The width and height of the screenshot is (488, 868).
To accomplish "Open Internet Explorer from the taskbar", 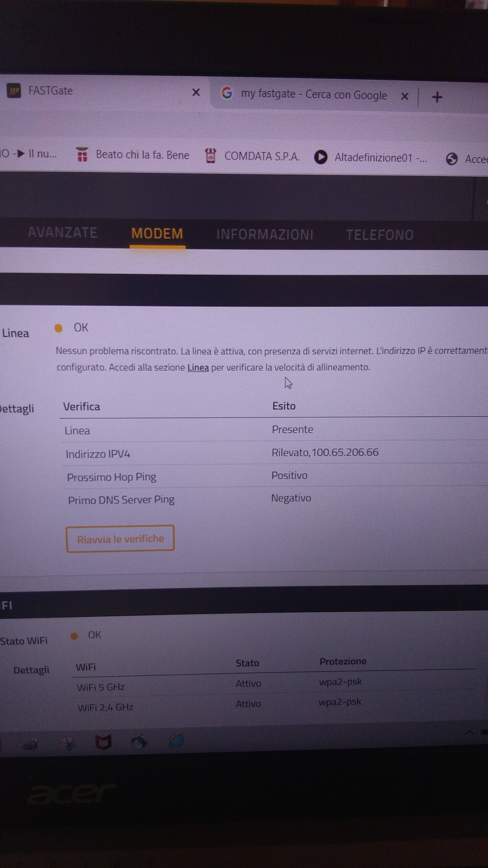I will 176,740.
